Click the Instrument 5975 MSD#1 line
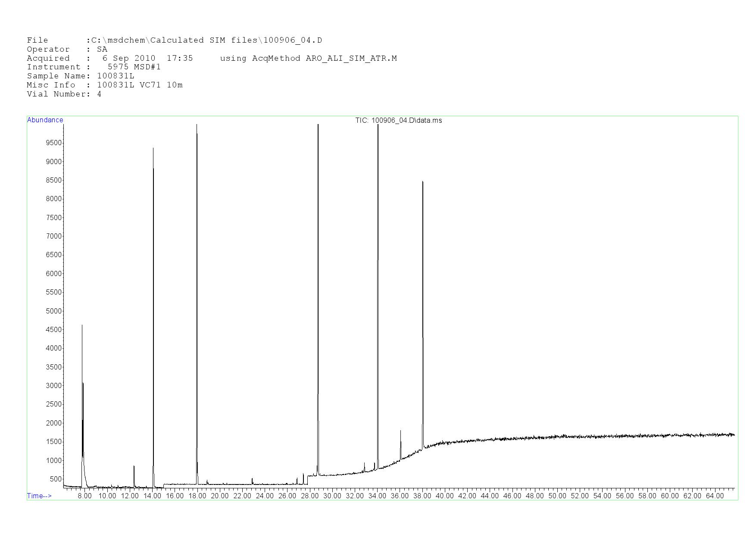Screen dimensions: 756x534 click(x=94, y=67)
